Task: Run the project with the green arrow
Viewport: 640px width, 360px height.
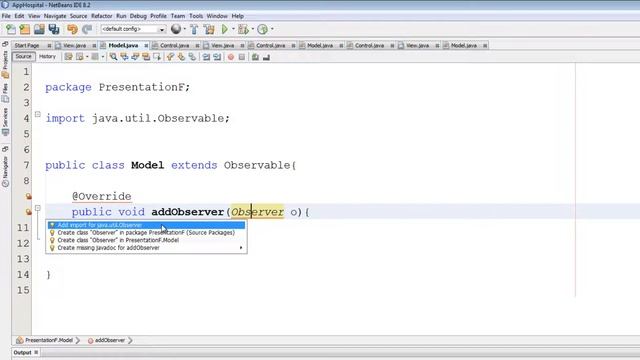Action: [224, 29]
